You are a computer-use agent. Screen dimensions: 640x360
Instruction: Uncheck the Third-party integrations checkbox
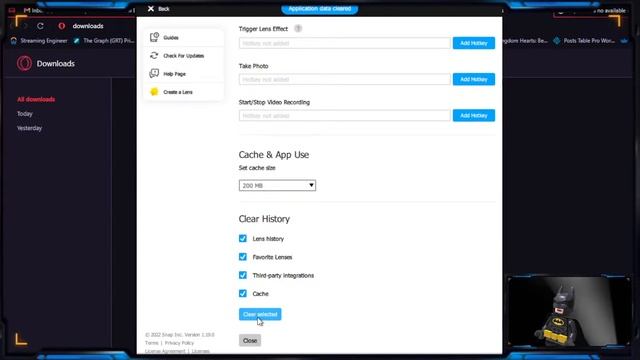243,275
